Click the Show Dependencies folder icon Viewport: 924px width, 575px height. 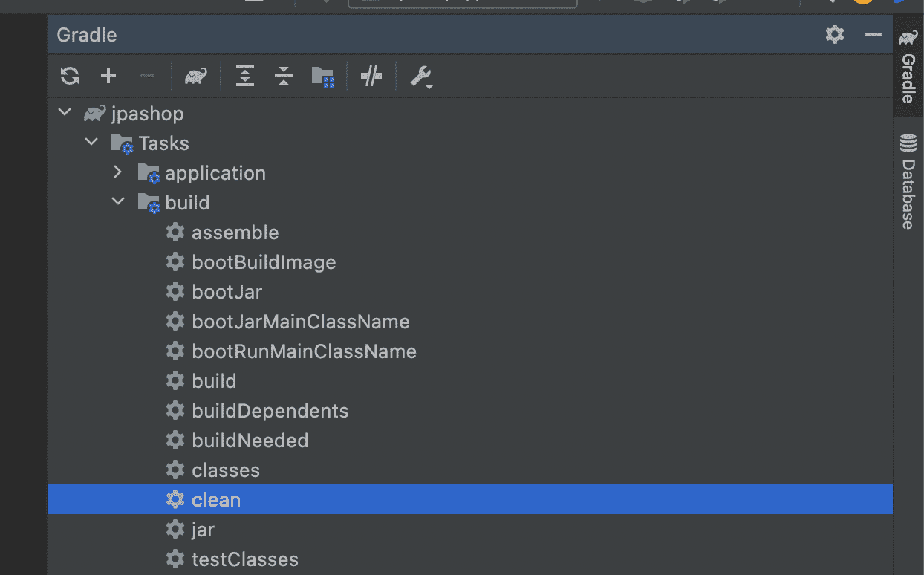coord(322,76)
